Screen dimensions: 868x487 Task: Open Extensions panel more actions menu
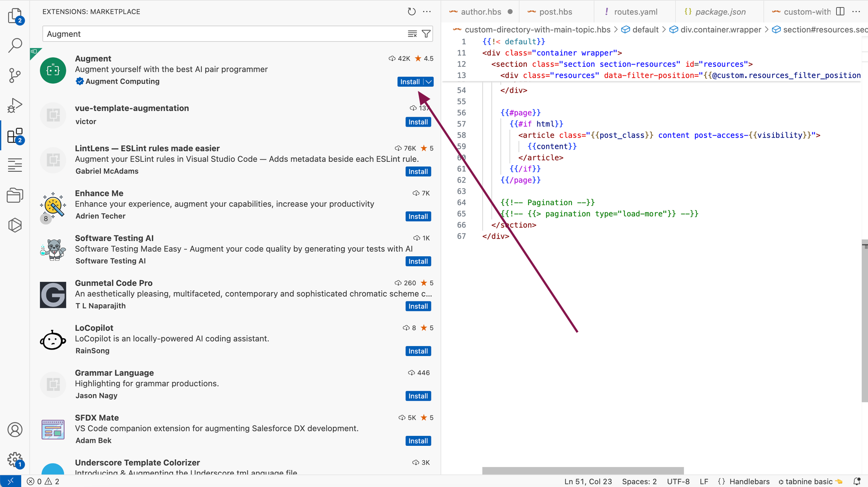pyautogui.click(x=427, y=12)
